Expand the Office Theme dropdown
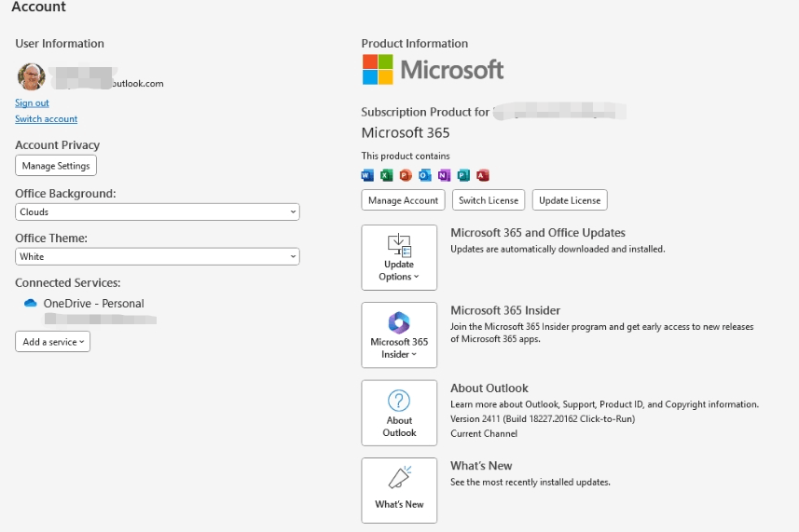Viewport: 799px width, 532px height. 158,256
